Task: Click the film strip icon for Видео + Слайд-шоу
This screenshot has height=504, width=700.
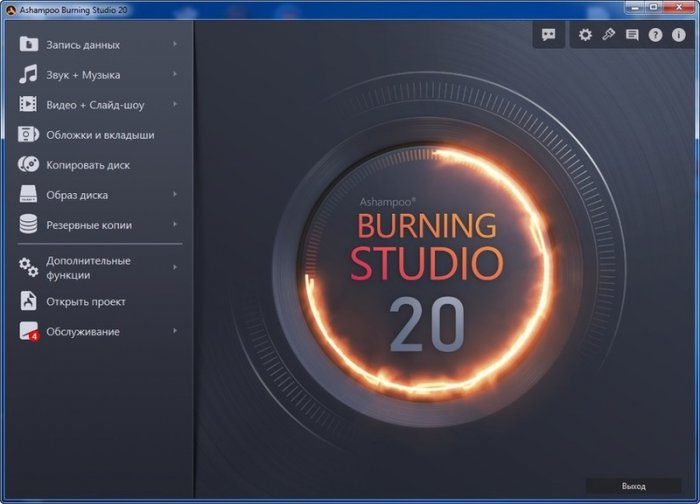Action: 29,105
